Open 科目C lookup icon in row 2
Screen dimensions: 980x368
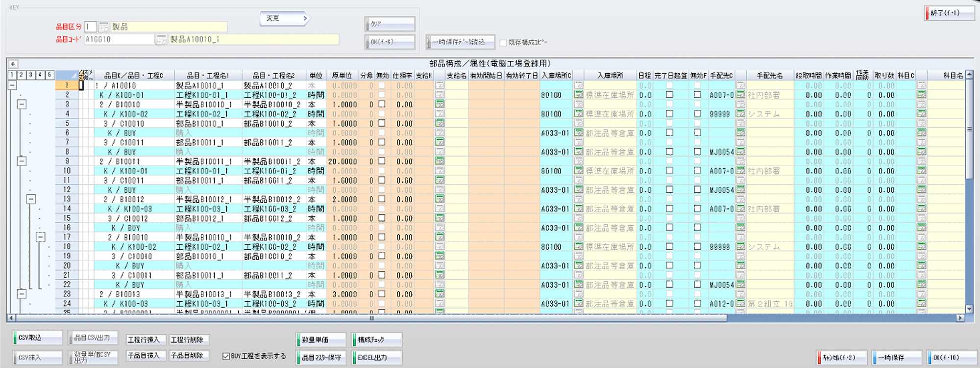922,95
